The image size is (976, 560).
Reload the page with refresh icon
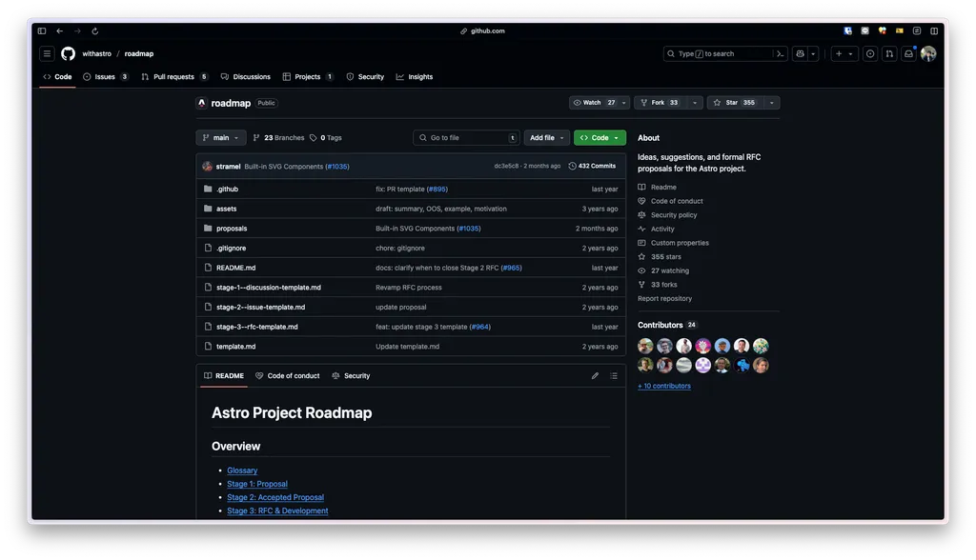(94, 30)
